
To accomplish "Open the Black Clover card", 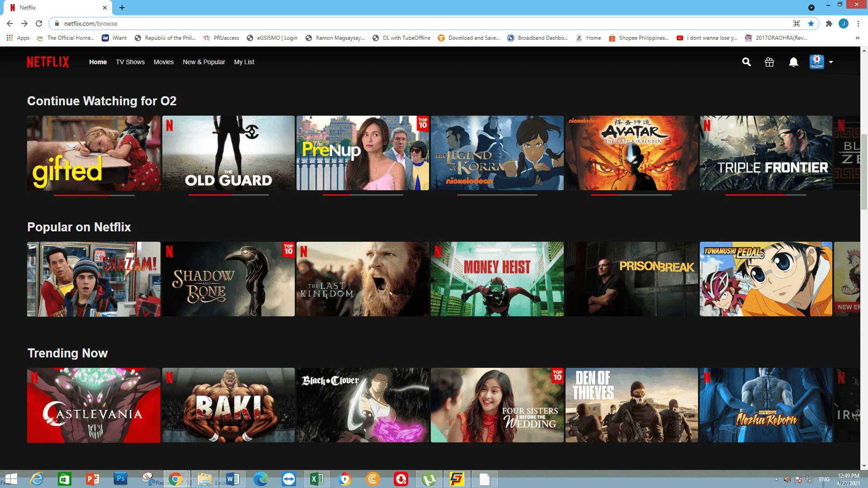I will click(363, 405).
